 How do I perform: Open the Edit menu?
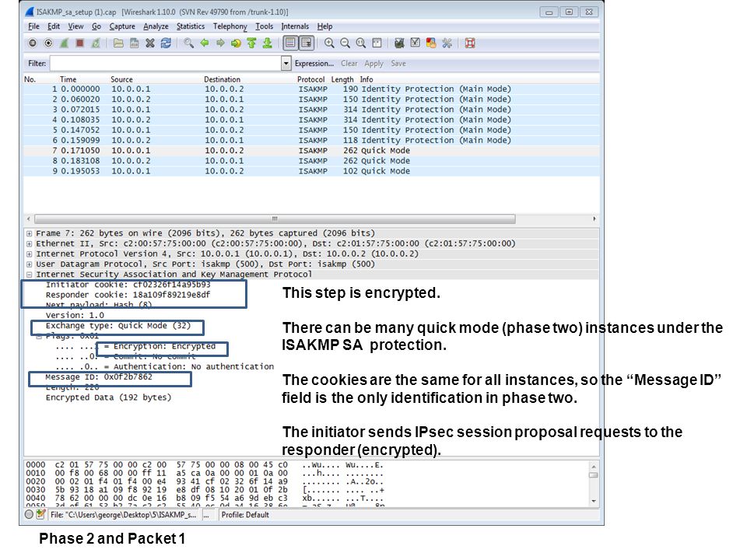[54, 26]
